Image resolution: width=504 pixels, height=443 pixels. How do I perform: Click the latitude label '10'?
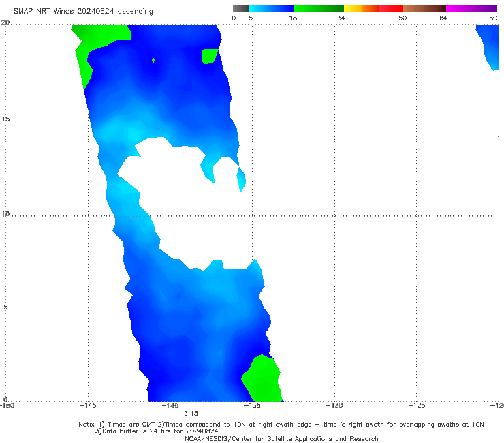5,213
